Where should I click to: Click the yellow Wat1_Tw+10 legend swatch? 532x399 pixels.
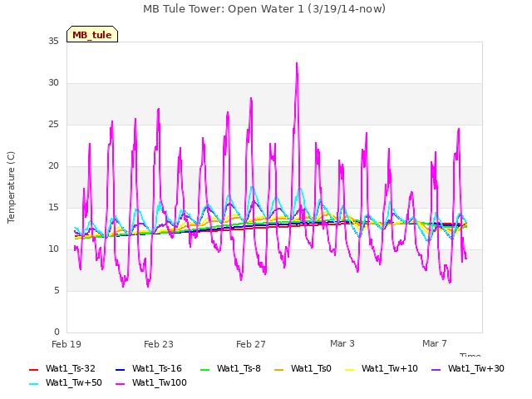[349, 369]
